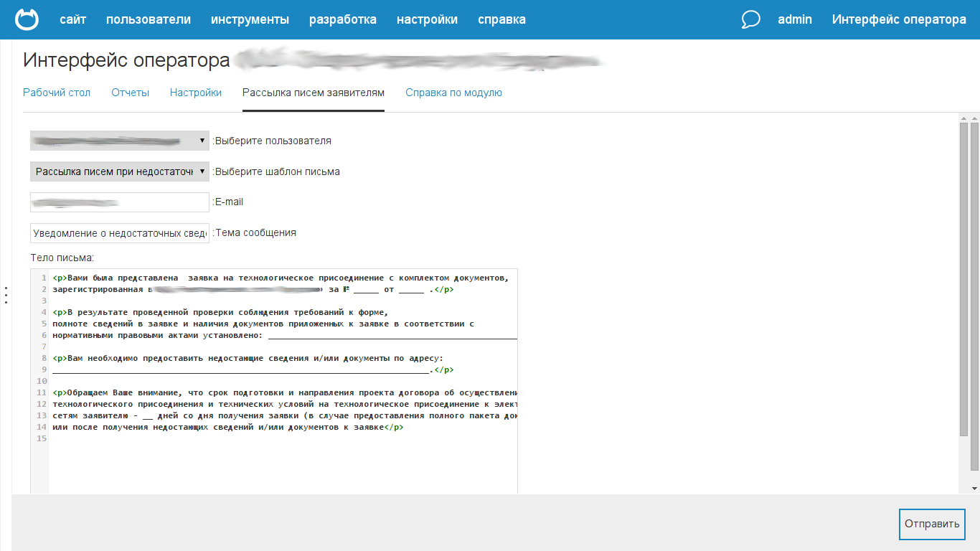
Task: Open the сайт menu
Action: pyautogui.click(x=73, y=19)
